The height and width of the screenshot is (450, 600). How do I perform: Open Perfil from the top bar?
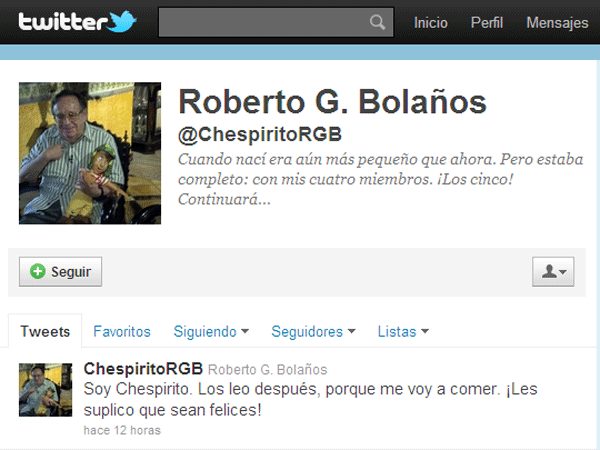tap(487, 23)
